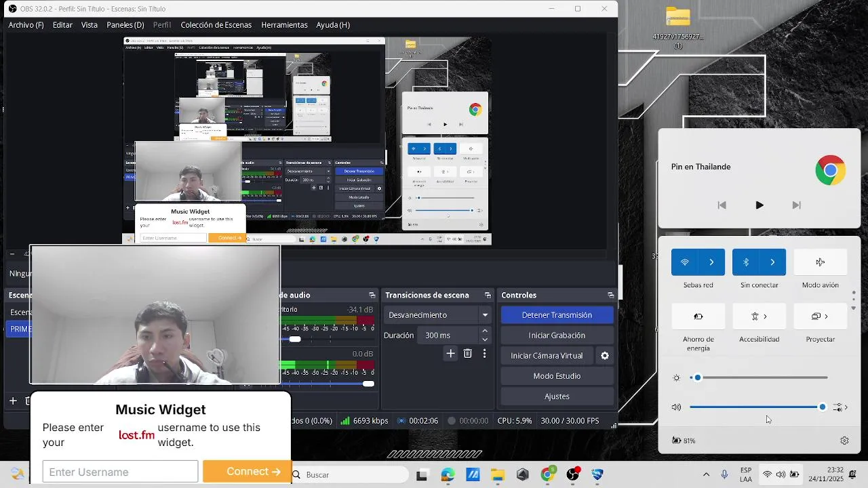Adjust brightness slider in quick settings
Viewport: 868px width, 488px height.
759,378
